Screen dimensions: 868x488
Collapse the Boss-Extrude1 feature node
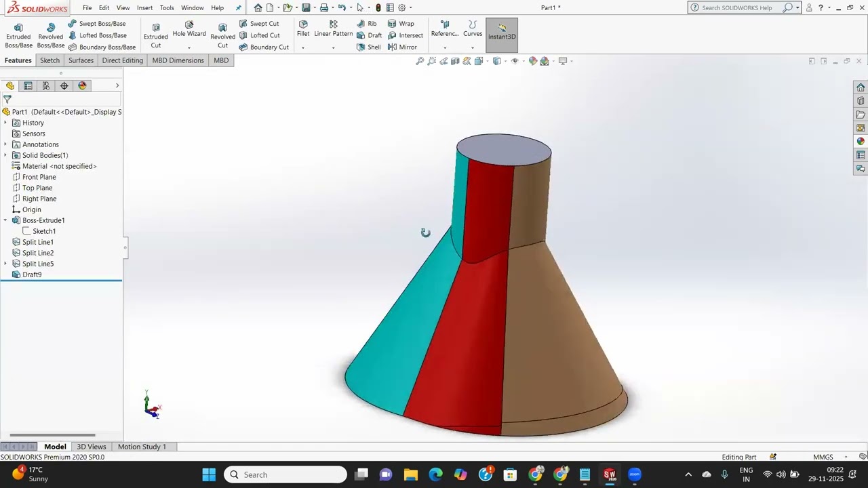click(5, 220)
